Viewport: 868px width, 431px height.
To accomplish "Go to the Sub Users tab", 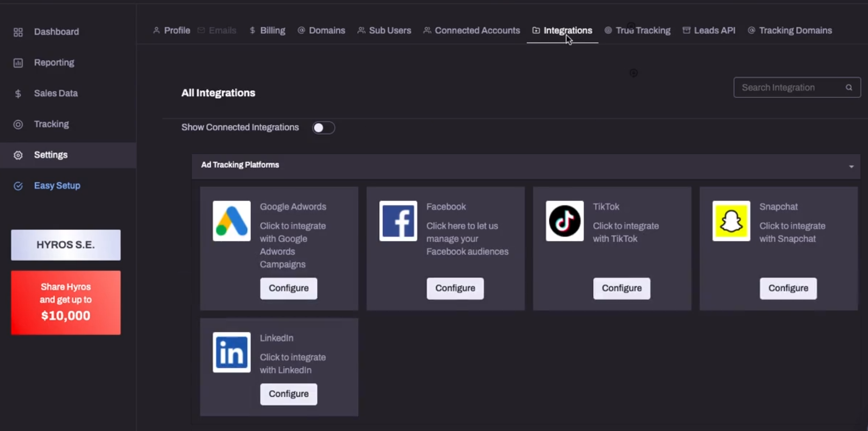I will (384, 30).
